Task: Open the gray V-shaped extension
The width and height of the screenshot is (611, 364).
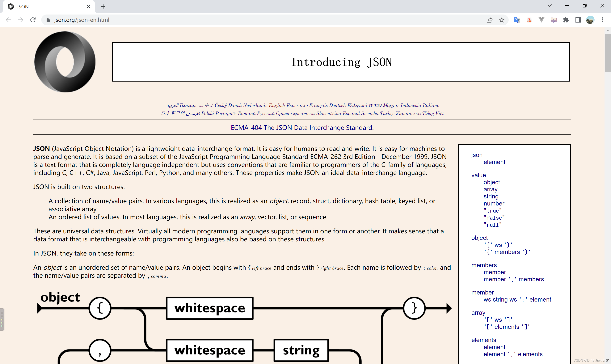Action: [541, 20]
